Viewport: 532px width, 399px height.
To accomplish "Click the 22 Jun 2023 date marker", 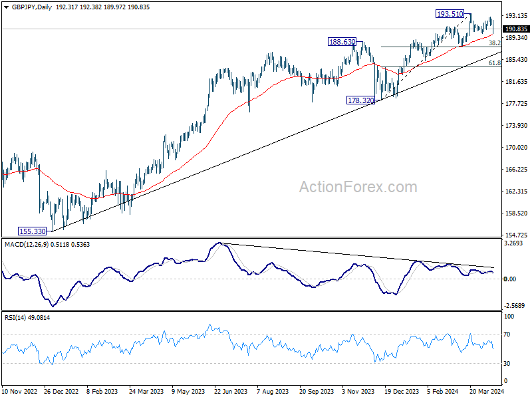I will 231,391.
